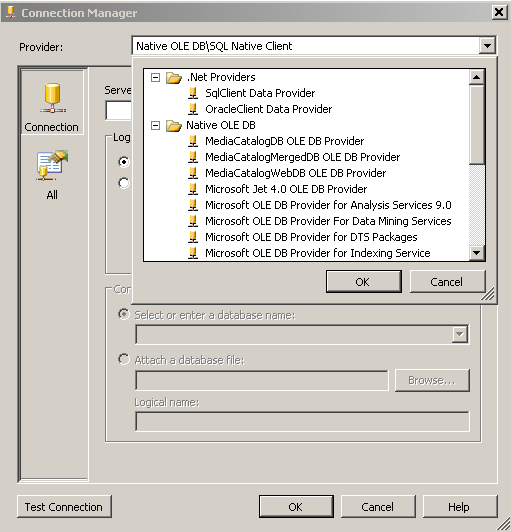Click the Connection Manager title bar icon
Image resolution: width=511 pixels, height=532 pixels.
click(11, 12)
